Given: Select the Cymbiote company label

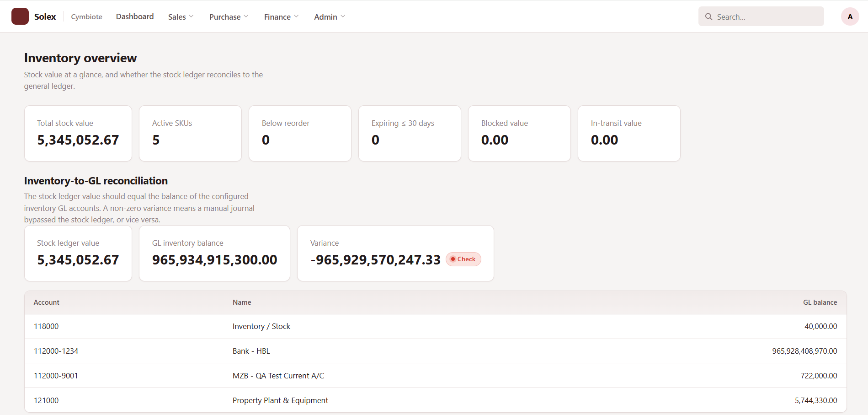Looking at the screenshot, I should (86, 16).
